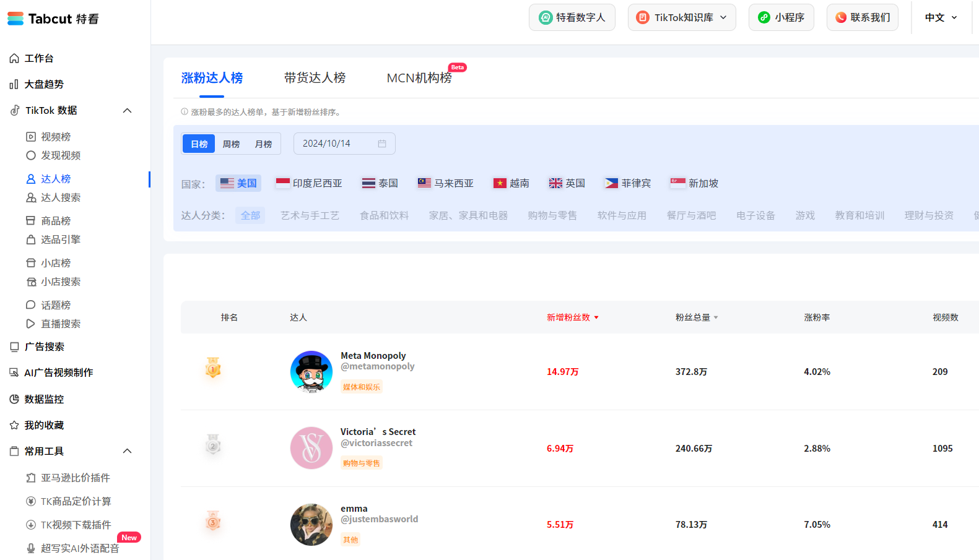The image size is (979, 560).
Task: Click the 直播搜索 play triangle icon
Action: (x=31, y=324)
